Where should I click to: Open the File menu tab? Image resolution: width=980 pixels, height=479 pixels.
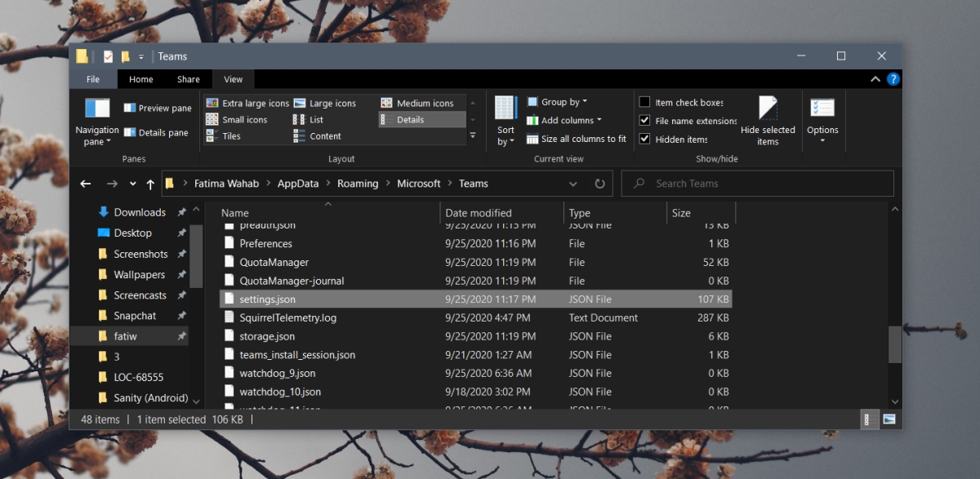pos(93,79)
